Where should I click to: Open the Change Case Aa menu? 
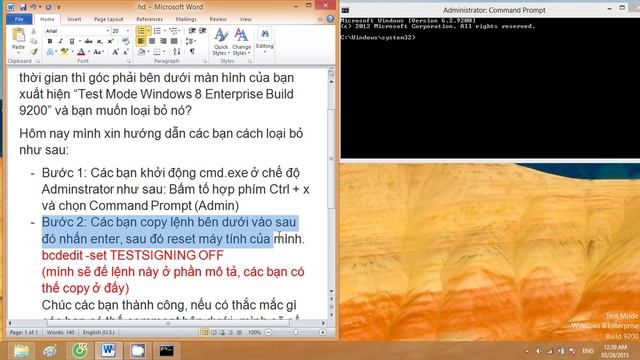pyautogui.click(x=98, y=52)
